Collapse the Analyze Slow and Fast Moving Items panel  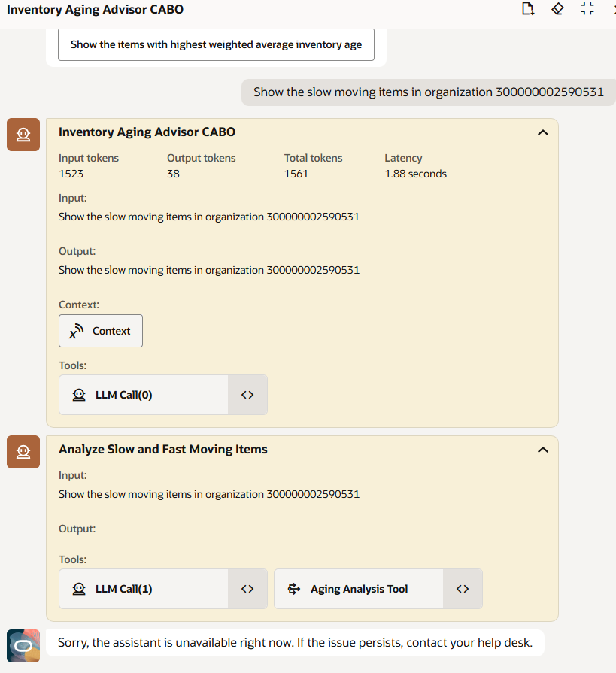pos(542,450)
